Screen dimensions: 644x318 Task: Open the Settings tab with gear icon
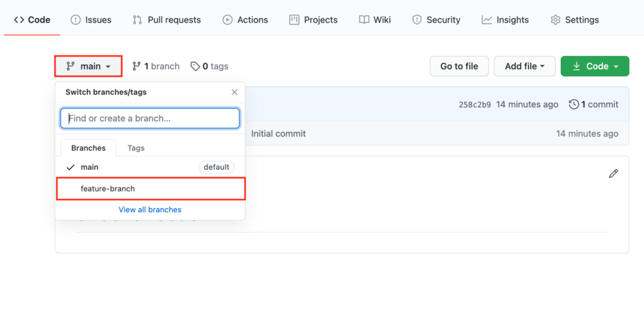pyautogui.click(x=574, y=20)
